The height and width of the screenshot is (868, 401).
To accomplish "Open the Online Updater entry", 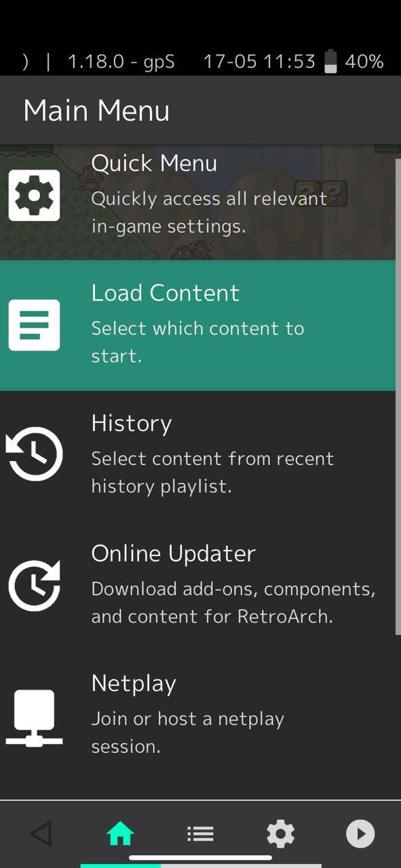I will [x=197, y=586].
